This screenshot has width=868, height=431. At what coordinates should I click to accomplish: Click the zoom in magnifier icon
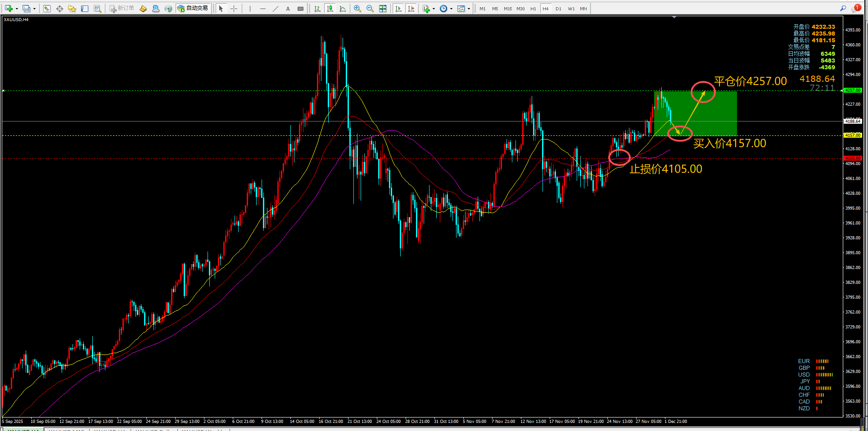click(357, 9)
